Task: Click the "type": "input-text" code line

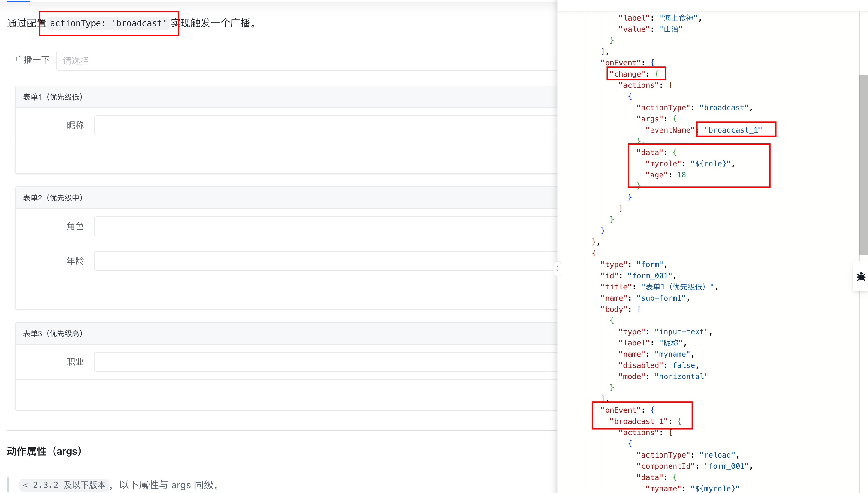Action: click(665, 332)
